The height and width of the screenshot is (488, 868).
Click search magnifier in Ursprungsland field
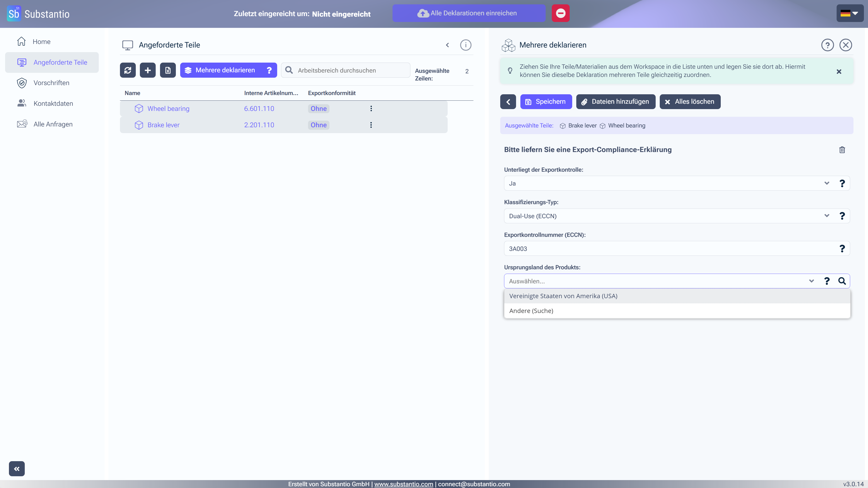[842, 281]
